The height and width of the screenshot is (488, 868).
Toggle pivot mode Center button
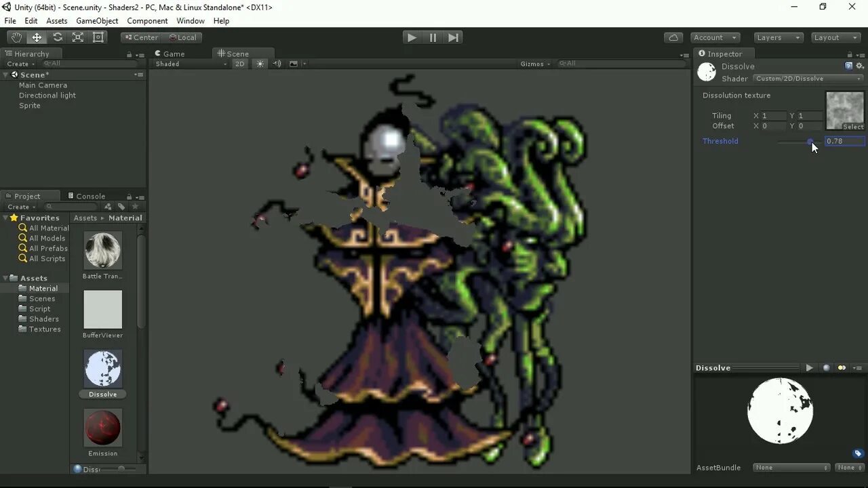141,37
